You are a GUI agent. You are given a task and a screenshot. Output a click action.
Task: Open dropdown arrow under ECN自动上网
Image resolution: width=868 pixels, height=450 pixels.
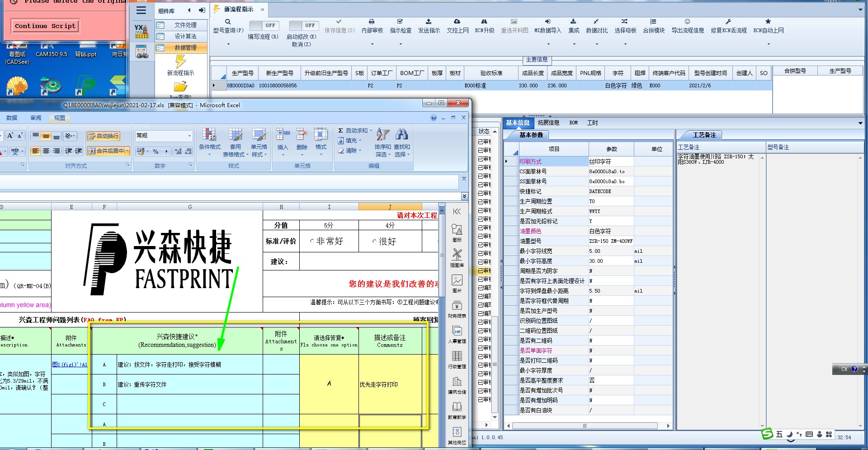[x=768, y=44]
